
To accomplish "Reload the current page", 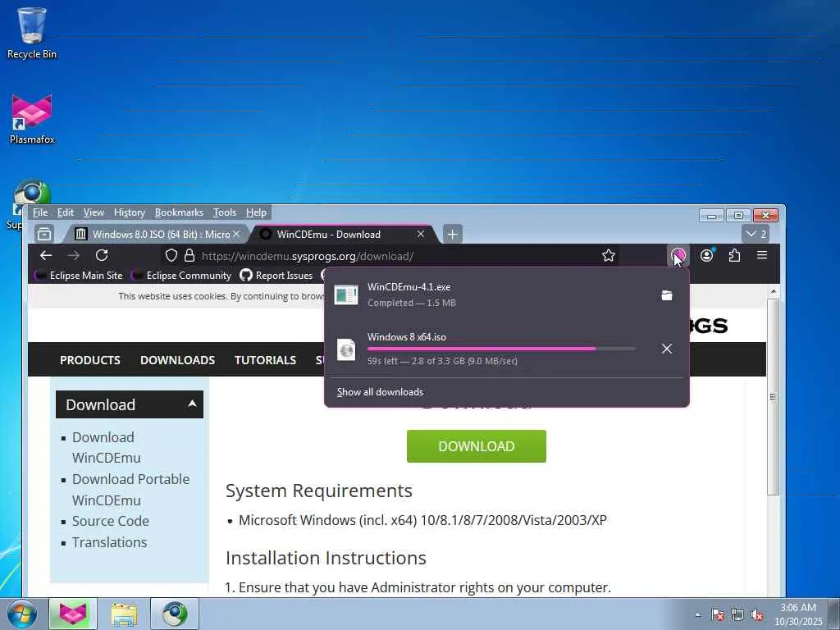I will click(x=102, y=256).
